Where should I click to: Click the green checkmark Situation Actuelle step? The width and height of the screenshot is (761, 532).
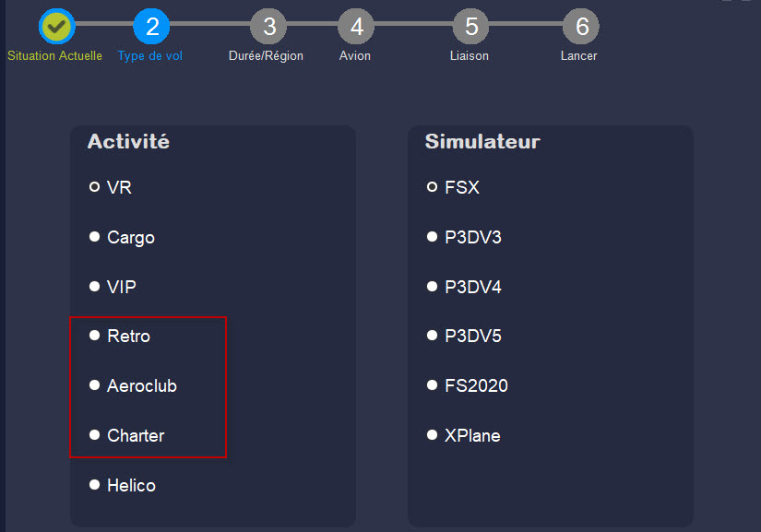click(57, 26)
